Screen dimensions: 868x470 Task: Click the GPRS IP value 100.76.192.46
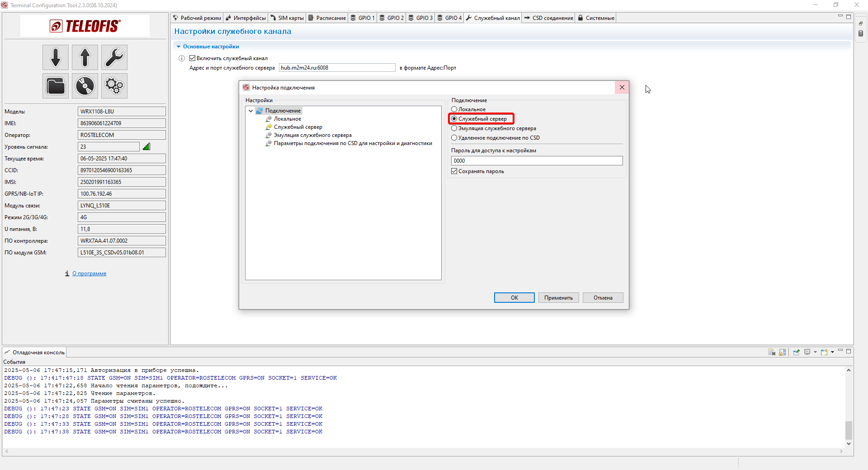(122, 194)
